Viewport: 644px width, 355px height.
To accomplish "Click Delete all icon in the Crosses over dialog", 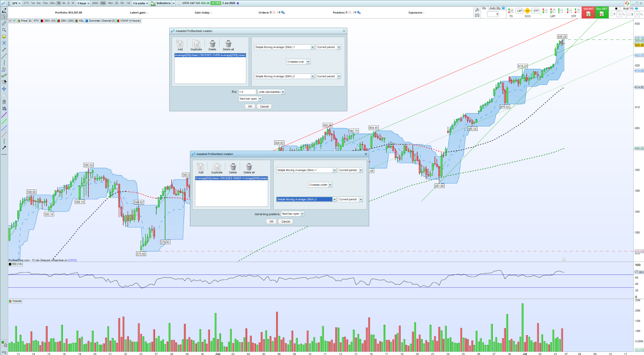I will [228, 44].
